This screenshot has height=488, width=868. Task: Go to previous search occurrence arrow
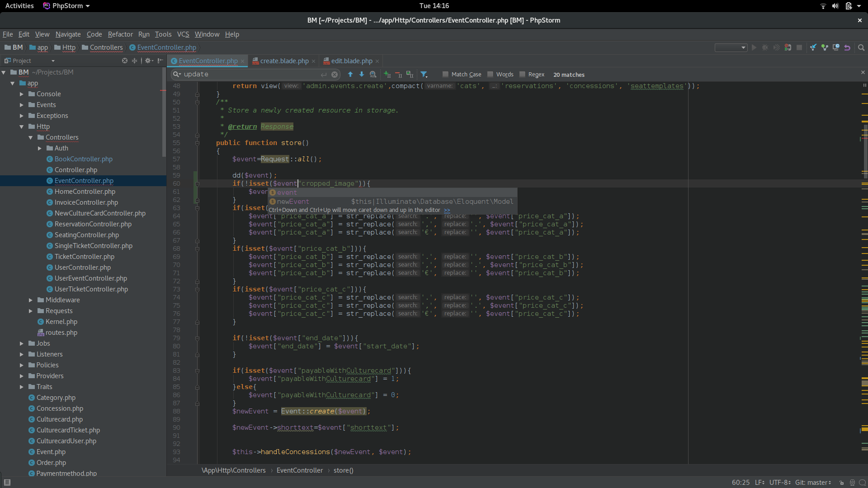[x=350, y=74]
